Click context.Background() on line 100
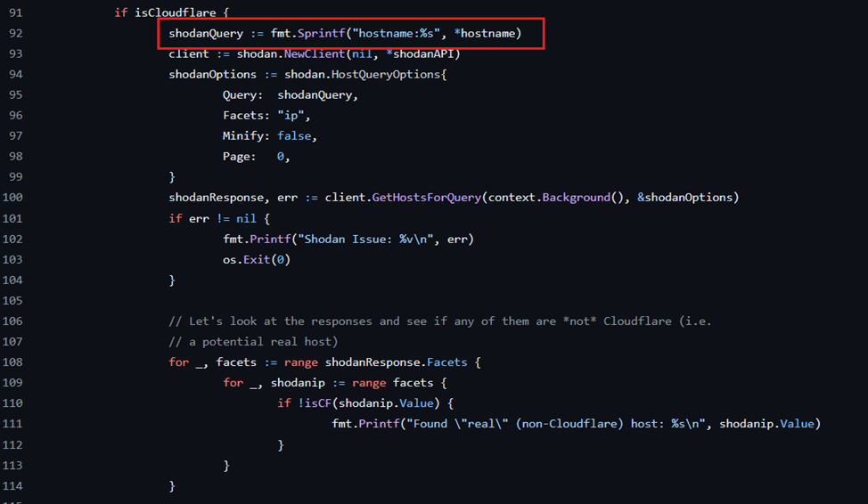 (556, 198)
